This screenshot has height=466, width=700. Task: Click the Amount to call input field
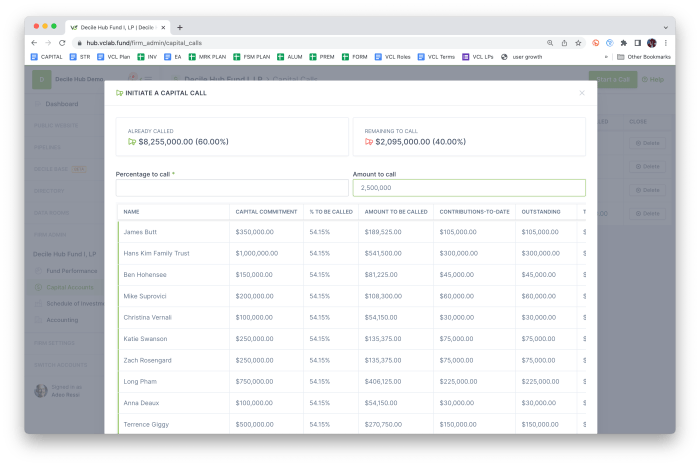click(469, 188)
